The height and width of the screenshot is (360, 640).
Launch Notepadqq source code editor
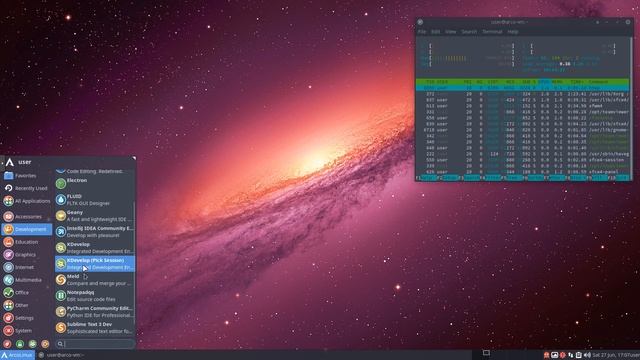click(x=94, y=296)
